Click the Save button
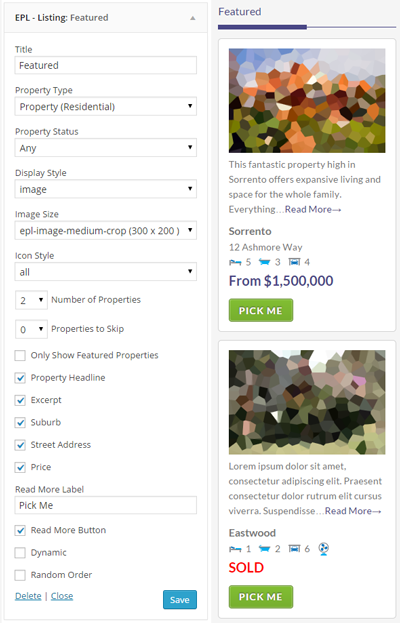The width and height of the screenshot is (400, 623). pyautogui.click(x=180, y=600)
